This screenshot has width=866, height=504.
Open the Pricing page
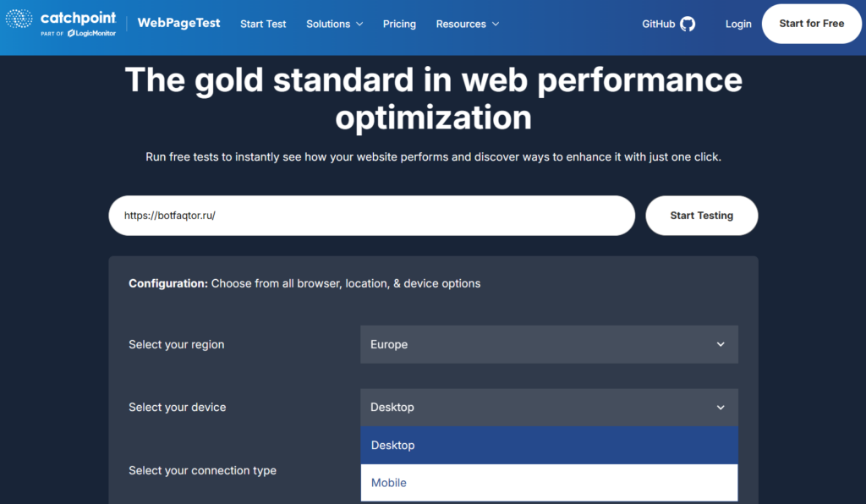coord(399,24)
